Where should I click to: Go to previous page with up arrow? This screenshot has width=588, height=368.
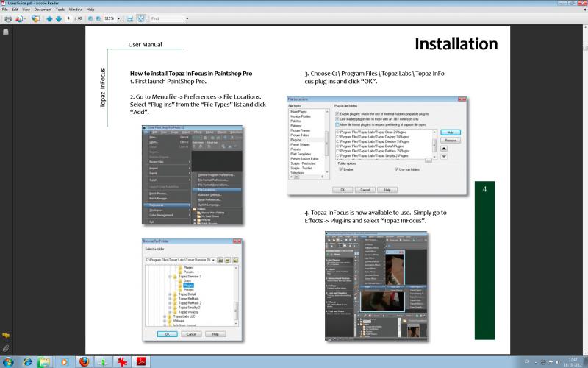(x=49, y=18)
